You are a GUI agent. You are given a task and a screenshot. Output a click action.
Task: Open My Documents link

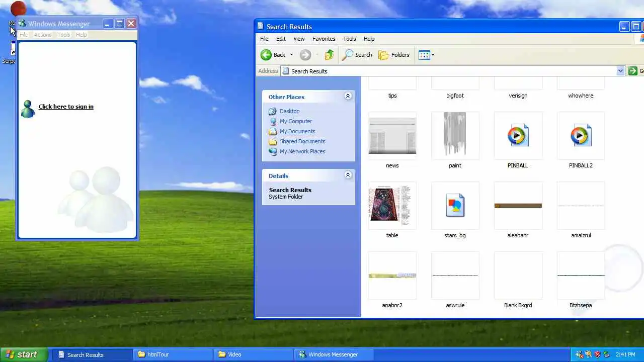pos(297,131)
